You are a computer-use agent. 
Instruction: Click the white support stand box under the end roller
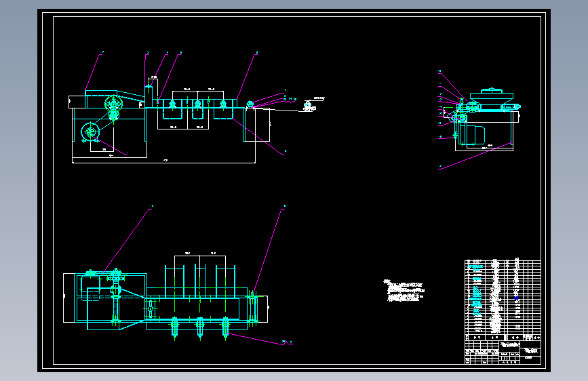tap(256, 125)
